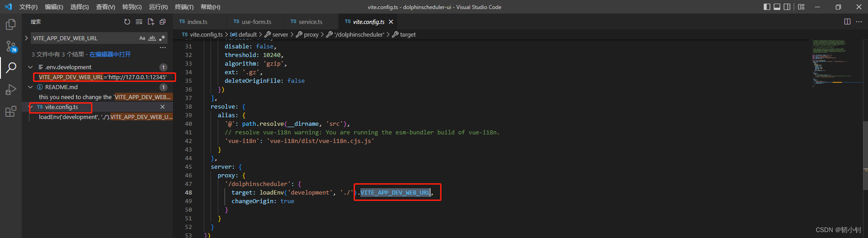The height and width of the screenshot is (238, 868).
Task: Switch to service.ts tab
Action: tap(310, 22)
